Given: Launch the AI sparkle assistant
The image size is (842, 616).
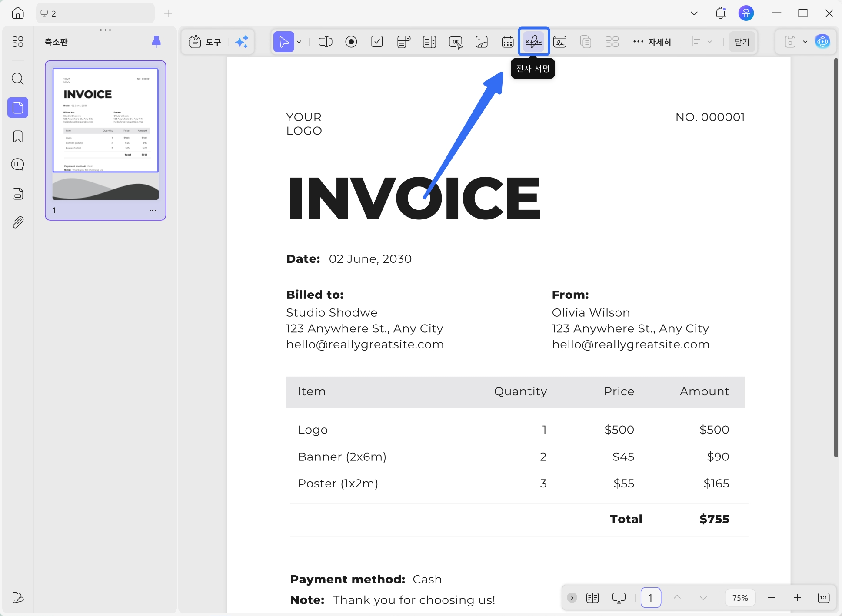Looking at the screenshot, I should click(x=242, y=42).
